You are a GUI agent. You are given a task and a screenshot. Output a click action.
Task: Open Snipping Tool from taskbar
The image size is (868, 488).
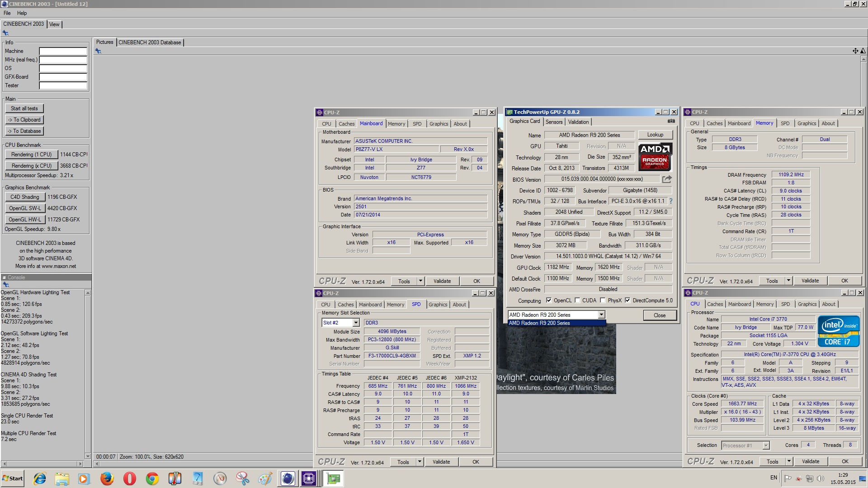point(243,479)
